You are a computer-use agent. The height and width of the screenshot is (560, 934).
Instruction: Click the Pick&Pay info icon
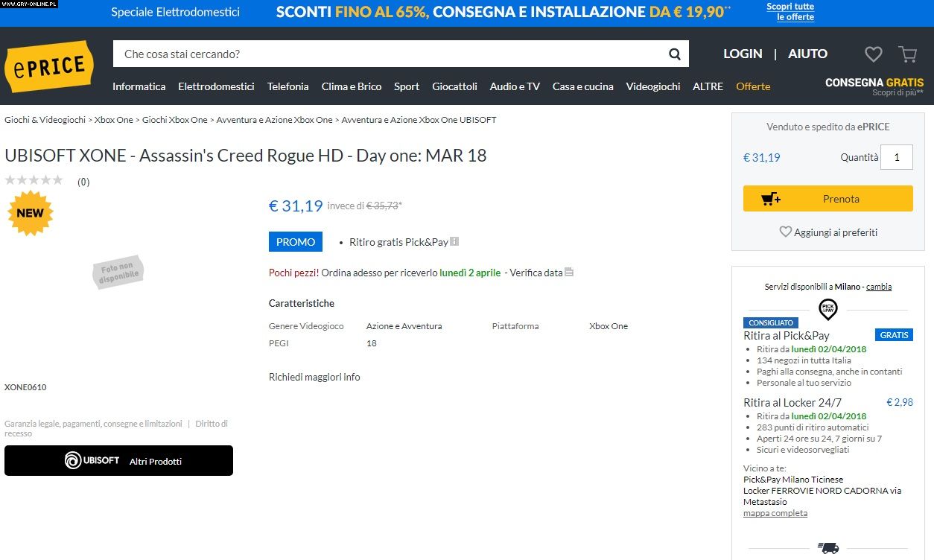(x=454, y=241)
